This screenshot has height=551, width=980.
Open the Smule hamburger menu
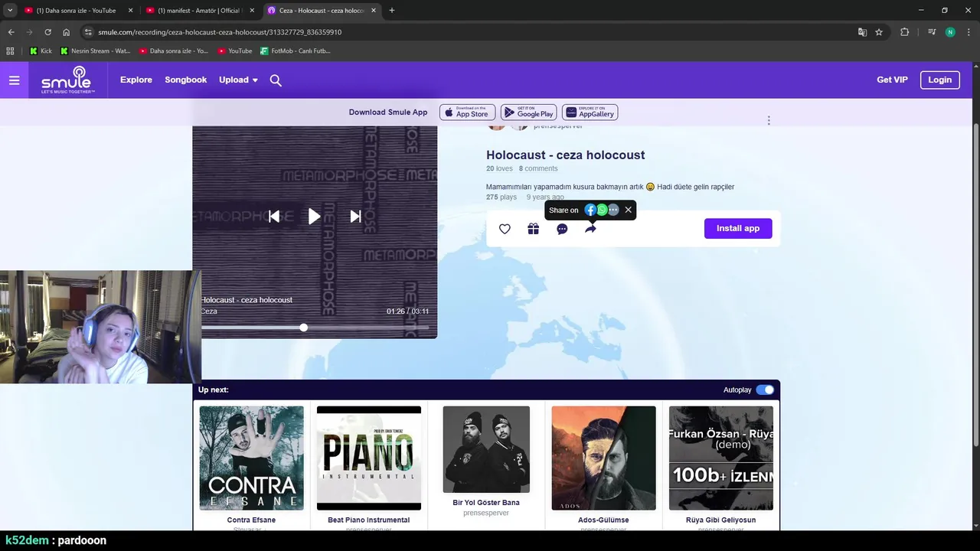coord(14,80)
